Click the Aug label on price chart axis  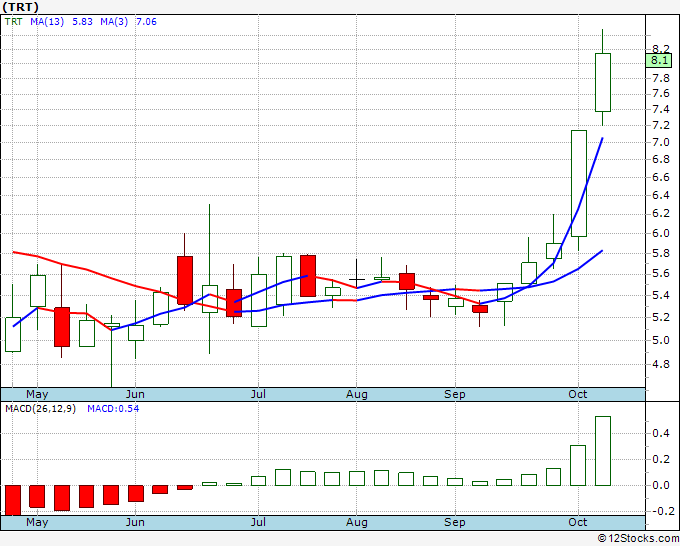pos(356,394)
